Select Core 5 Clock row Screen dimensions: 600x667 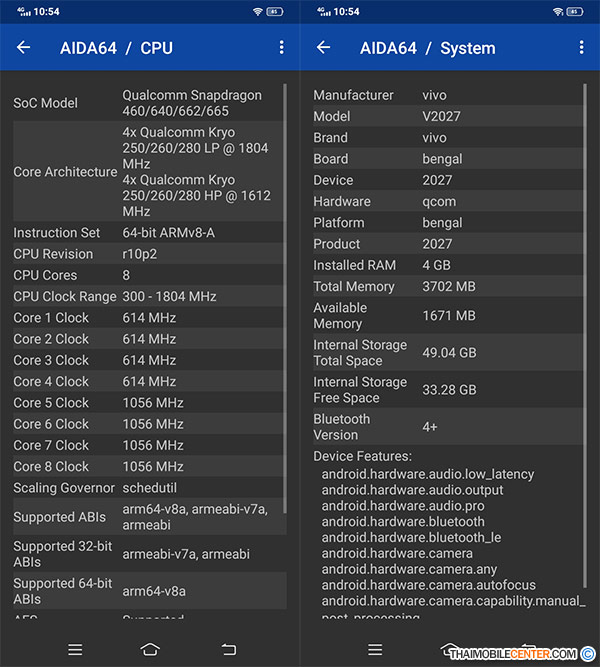click(148, 402)
